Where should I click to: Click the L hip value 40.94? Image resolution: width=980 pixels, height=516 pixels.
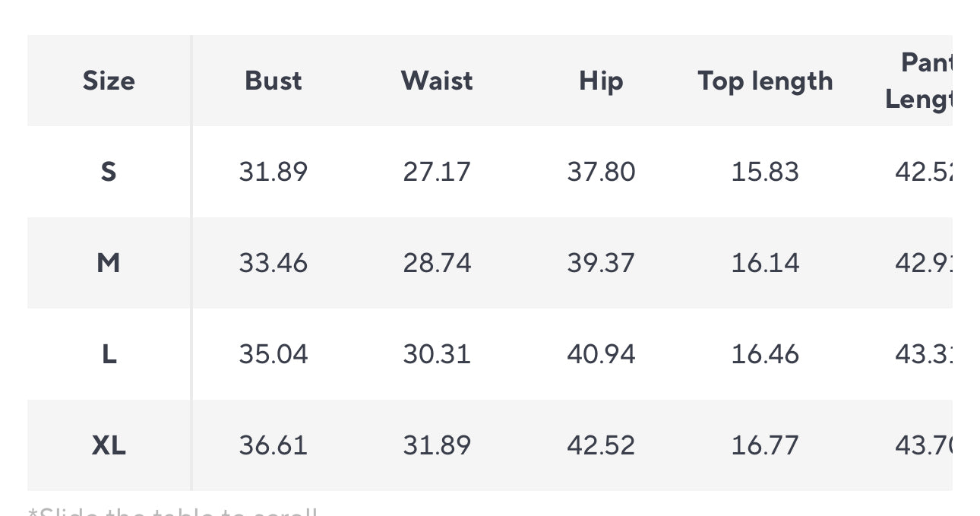[601, 354]
